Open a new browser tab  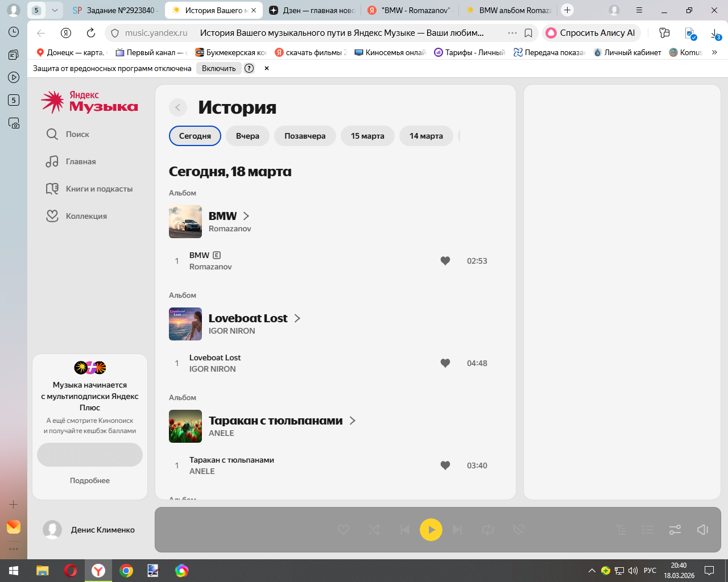click(x=567, y=10)
